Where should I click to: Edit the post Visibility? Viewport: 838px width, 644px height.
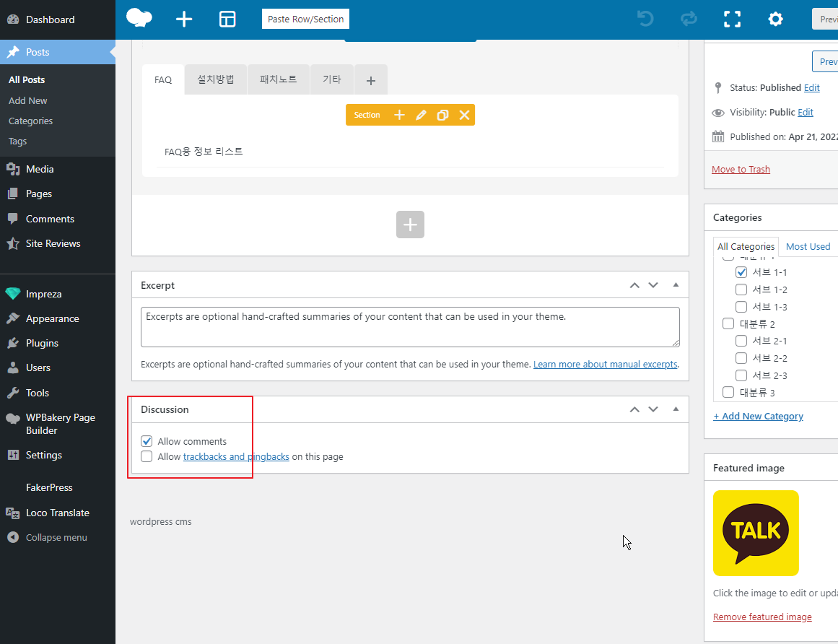pyautogui.click(x=806, y=112)
